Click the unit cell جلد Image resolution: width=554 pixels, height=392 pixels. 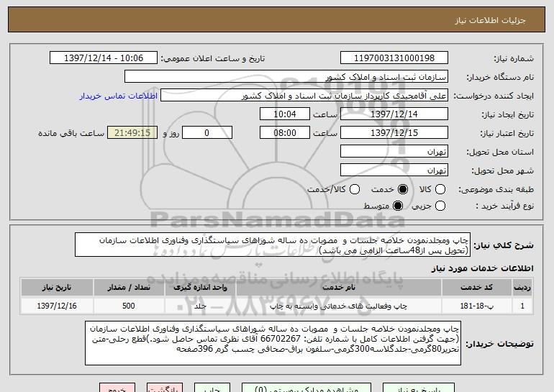click(x=200, y=306)
